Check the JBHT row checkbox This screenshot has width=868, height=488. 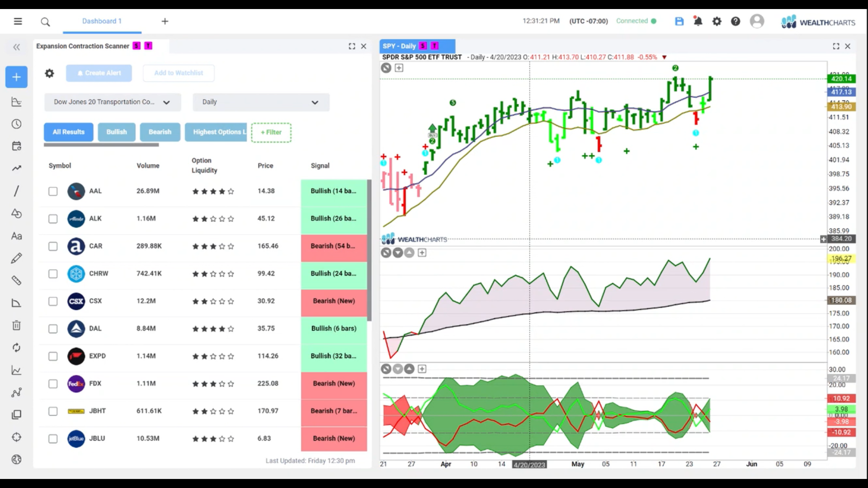click(x=53, y=411)
